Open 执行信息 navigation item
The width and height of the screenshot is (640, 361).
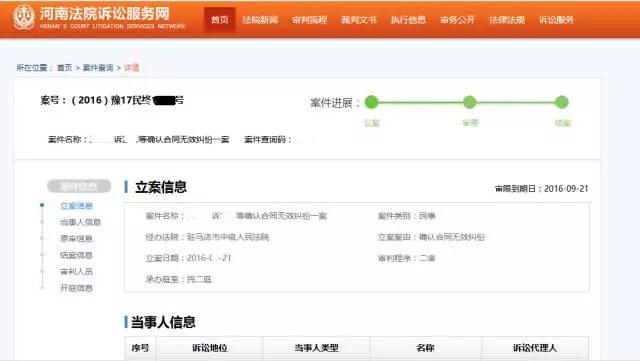click(408, 20)
